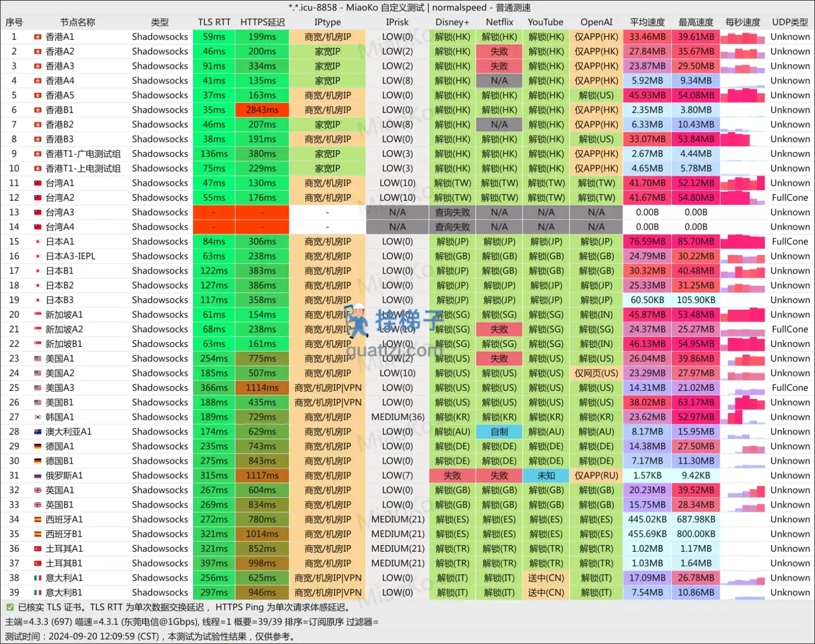Click the Korea flag beside 韩国A1
815x644 pixels.
tap(38, 417)
